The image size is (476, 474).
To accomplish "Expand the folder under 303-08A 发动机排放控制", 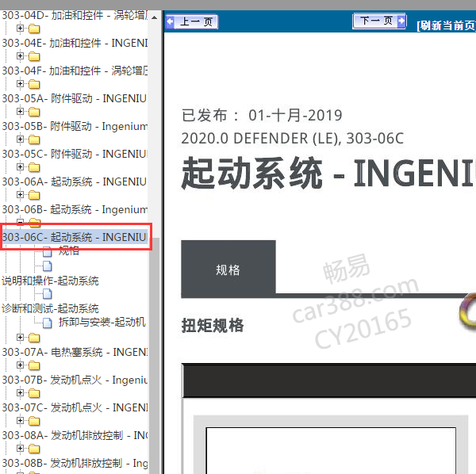I will (x=20, y=448).
